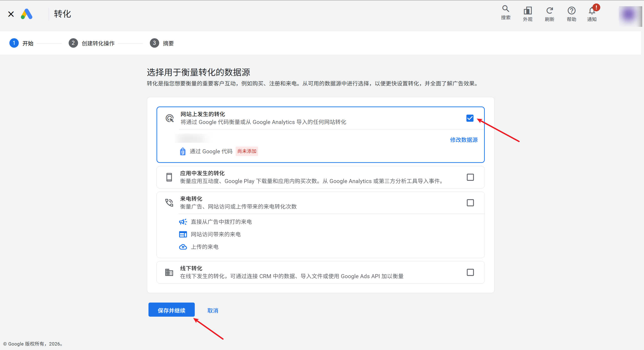Select 通过 Google 代码 text
Image resolution: width=644 pixels, height=350 pixels.
pos(211,151)
